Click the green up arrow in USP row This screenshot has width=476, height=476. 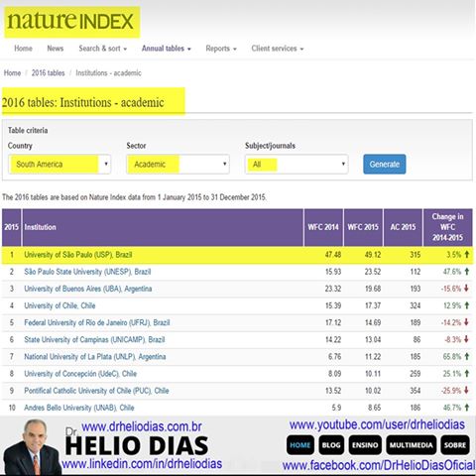[x=467, y=255]
